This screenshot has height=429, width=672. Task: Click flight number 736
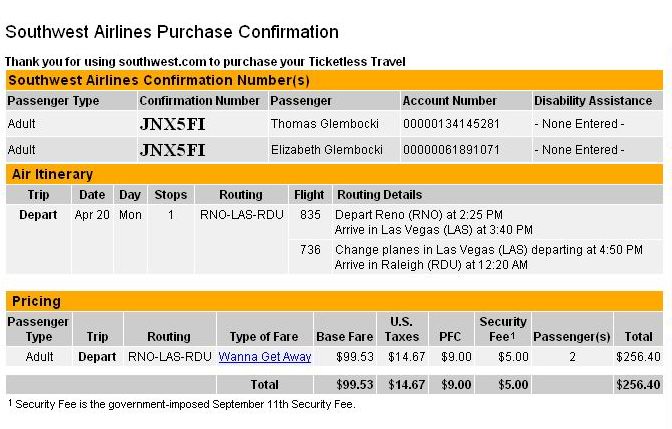click(x=310, y=249)
